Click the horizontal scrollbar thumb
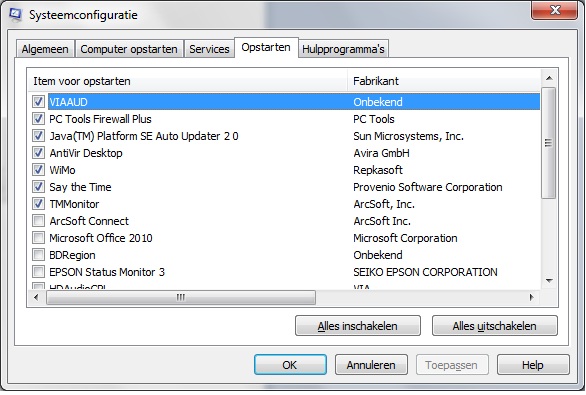Viewport: 586px width, 395px height. click(x=181, y=297)
